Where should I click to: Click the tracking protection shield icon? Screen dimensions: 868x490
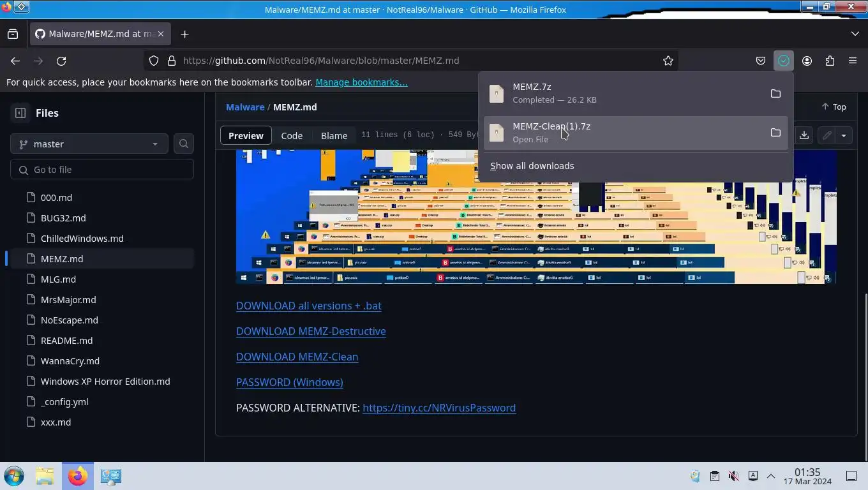point(154,61)
